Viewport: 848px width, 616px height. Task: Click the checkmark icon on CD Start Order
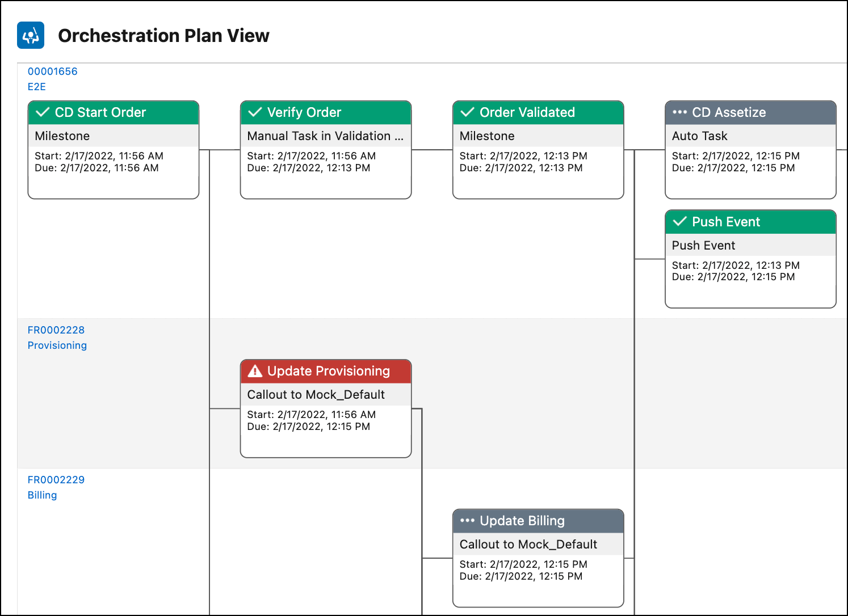point(43,112)
